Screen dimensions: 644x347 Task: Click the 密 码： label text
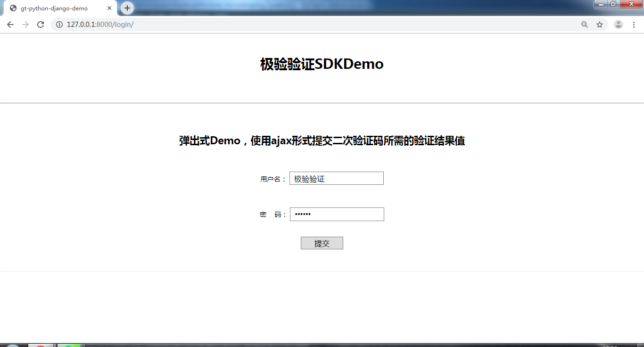pos(273,215)
